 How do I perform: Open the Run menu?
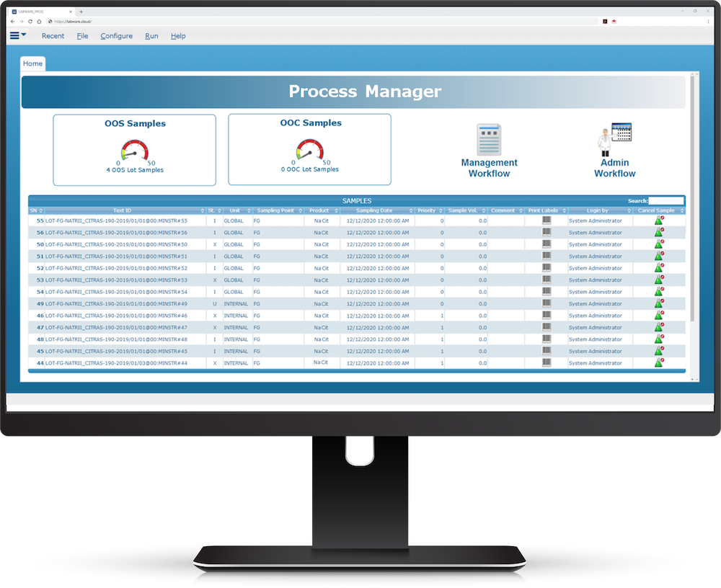[151, 36]
